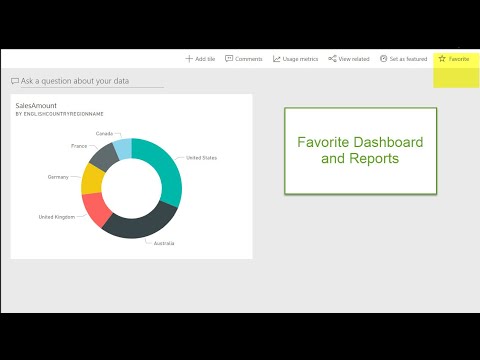
Task: Click the Set as featured icon
Action: point(383,59)
